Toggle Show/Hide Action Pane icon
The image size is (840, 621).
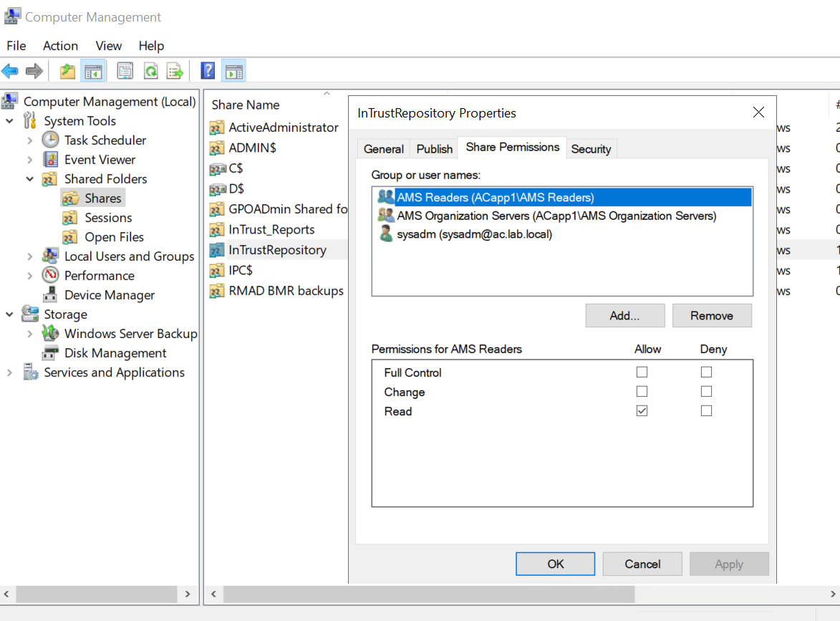pyautogui.click(x=234, y=71)
